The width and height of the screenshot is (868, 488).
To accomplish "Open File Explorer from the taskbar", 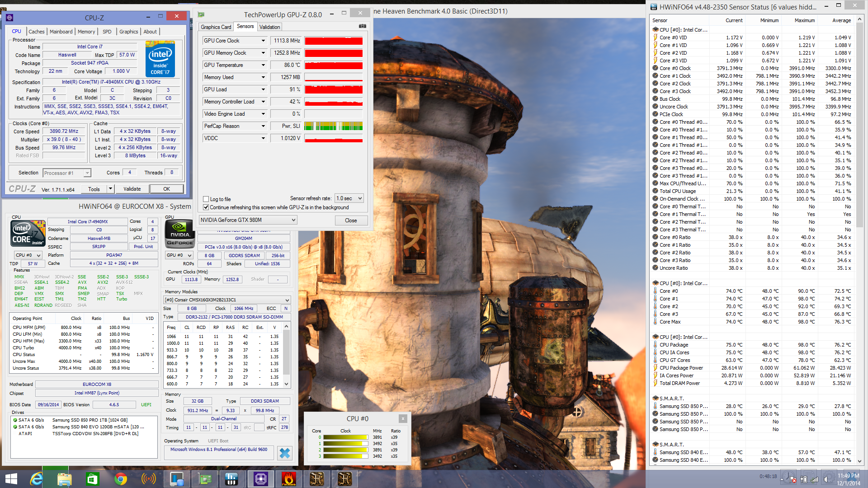I will click(64, 479).
